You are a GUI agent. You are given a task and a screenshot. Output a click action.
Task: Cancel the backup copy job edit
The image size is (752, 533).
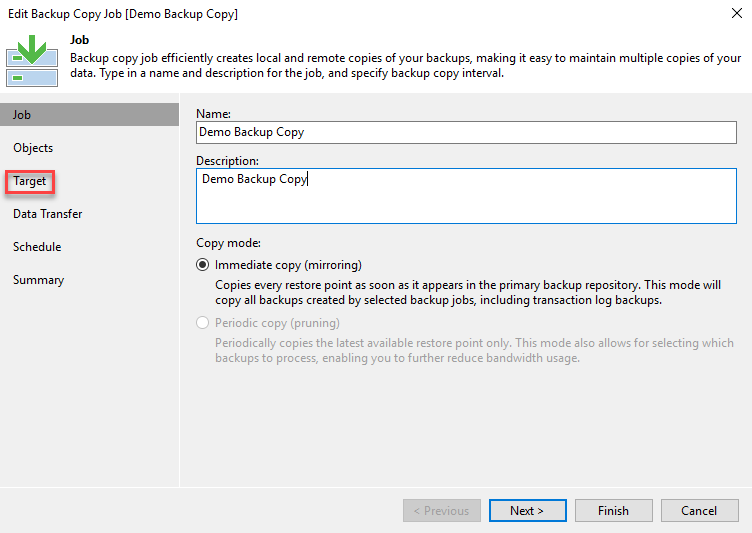[699, 510]
